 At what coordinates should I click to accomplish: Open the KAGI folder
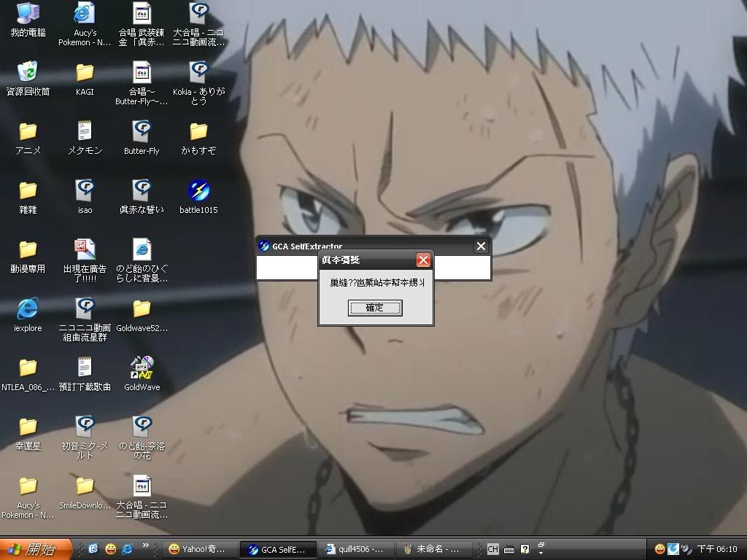85,78
